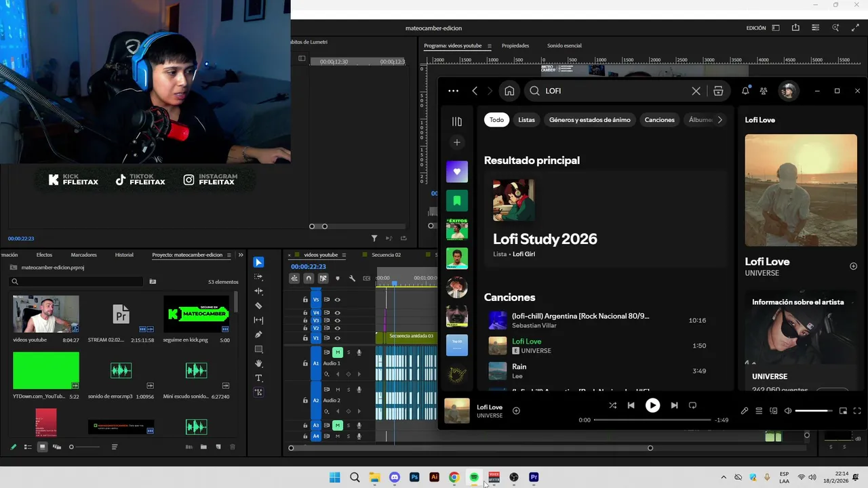Toggle visibility eye of track V5
The image size is (868, 488).
coord(337,300)
